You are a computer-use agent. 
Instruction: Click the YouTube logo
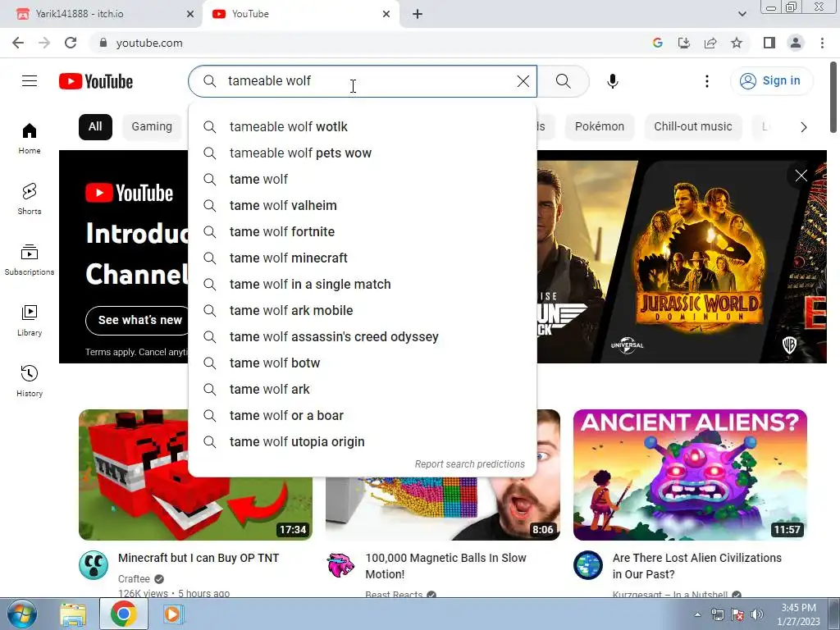click(96, 81)
